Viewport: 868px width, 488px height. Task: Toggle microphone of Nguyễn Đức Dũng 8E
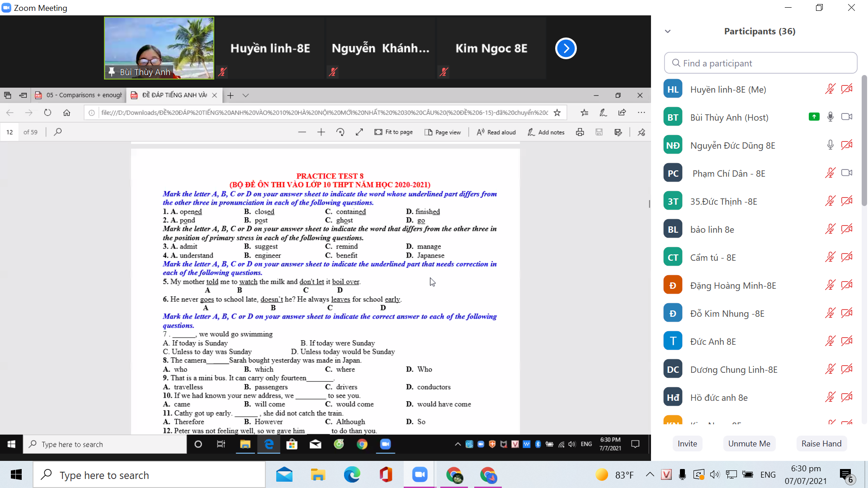pyautogui.click(x=830, y=145)
